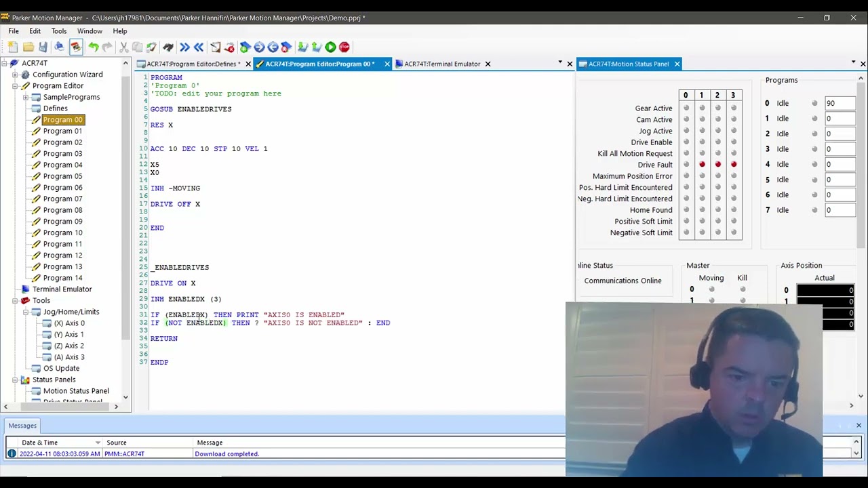
Task: Click the Copy toolbar icon
Action: (137, 47)
